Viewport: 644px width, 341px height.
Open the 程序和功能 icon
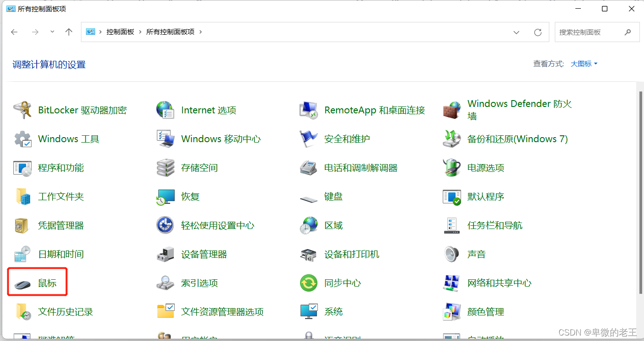pyautogui.click(x=22, y=168)
